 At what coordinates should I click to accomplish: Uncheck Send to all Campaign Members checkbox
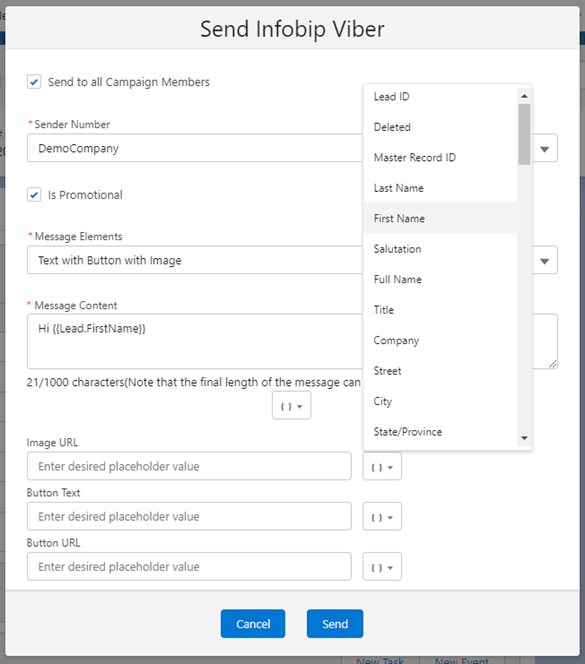34,82
